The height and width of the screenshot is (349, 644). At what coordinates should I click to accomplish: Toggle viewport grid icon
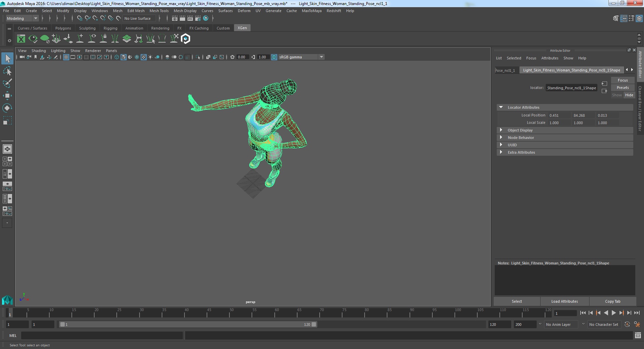pyautogui.click(x=66, y=57)
